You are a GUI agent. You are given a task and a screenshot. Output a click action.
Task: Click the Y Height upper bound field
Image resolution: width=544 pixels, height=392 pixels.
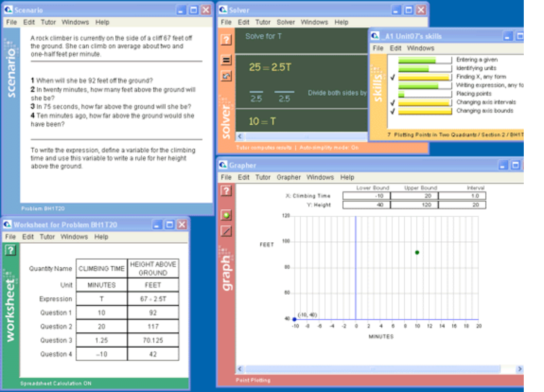click(414, 205)
